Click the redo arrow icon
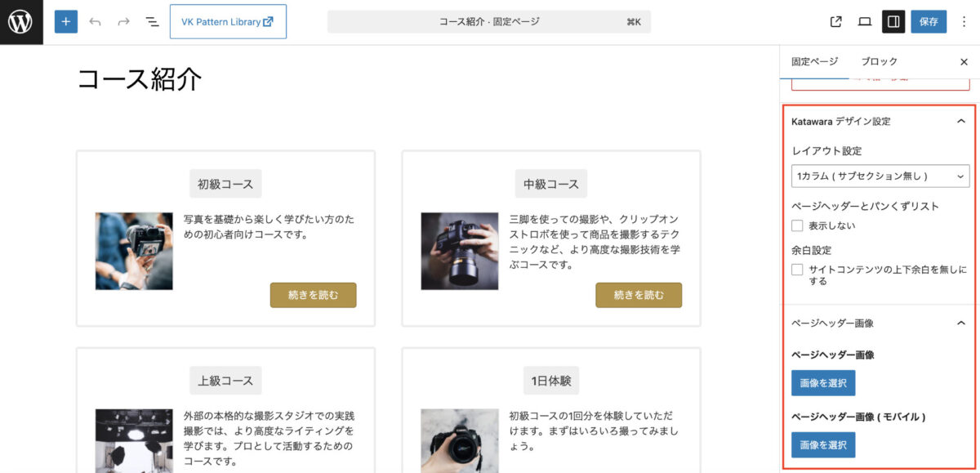980x473 pixels. (x=123, y=22)
